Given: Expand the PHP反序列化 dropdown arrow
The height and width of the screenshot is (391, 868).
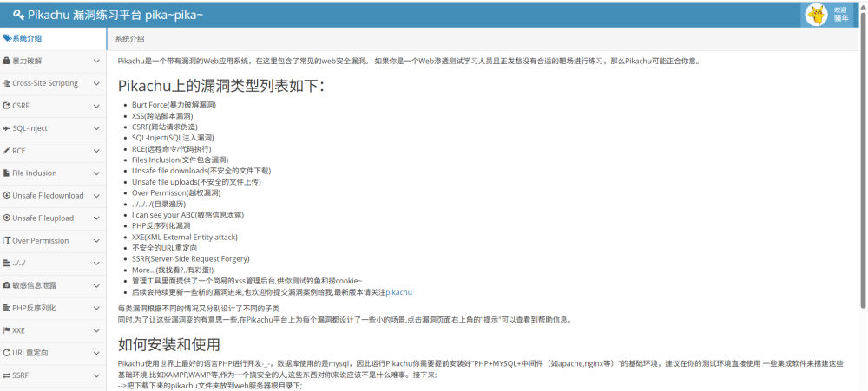Looking at the screenshot, I should (x=96, y=308).
